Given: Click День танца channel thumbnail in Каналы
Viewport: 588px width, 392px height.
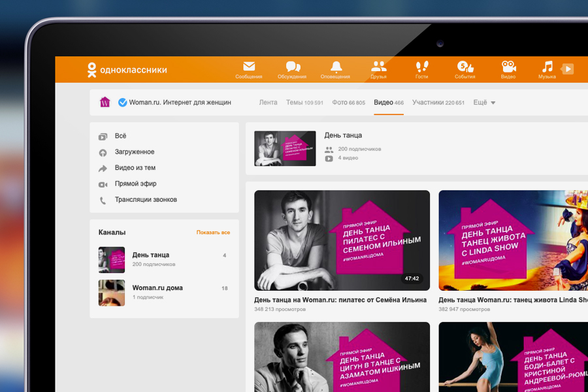Looking at the screenshot, I should pyautogui.click(x=112, y=259).
